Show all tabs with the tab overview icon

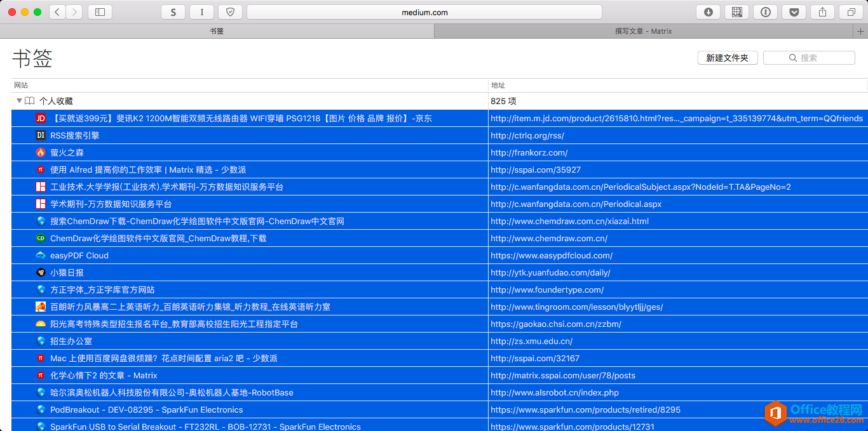[850, 11]
